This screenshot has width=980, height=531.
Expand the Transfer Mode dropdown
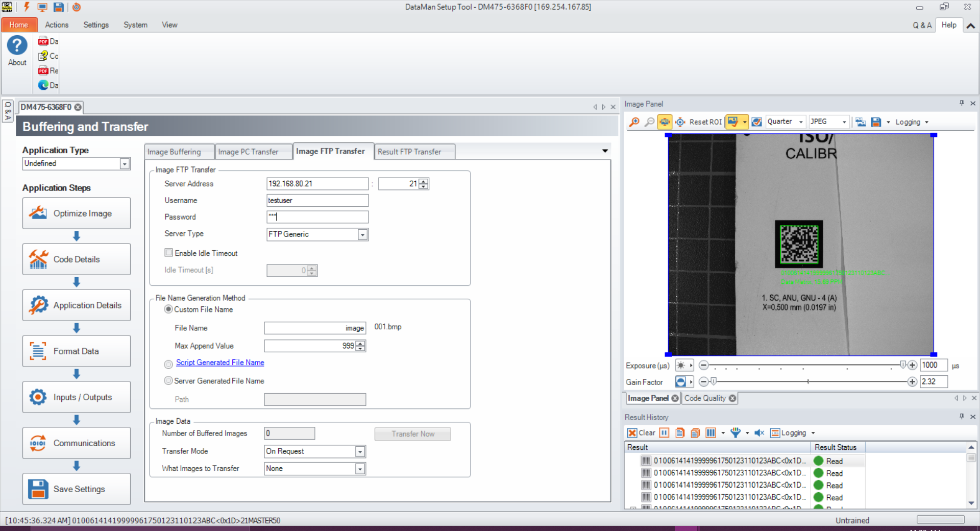click(x=360, y=451)
